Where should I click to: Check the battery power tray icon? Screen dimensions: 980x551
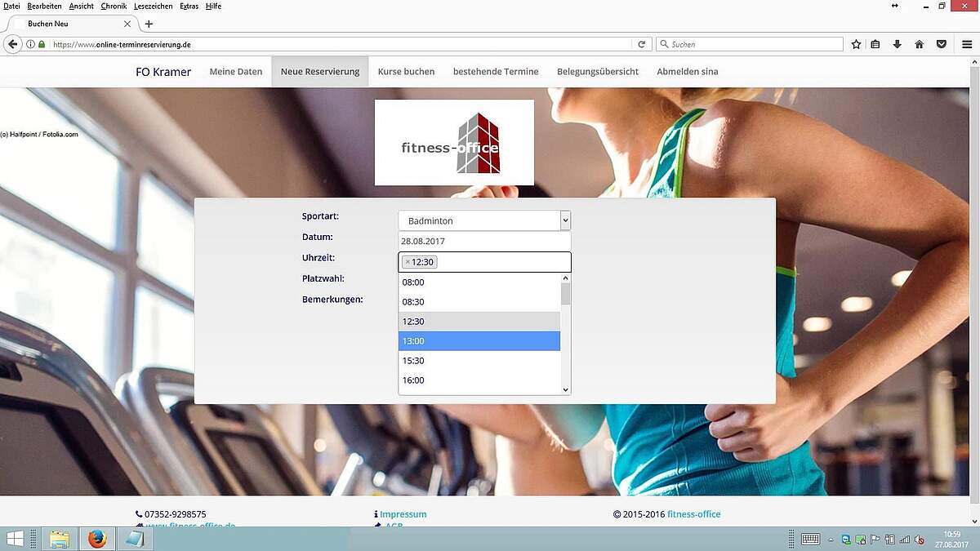889,539
